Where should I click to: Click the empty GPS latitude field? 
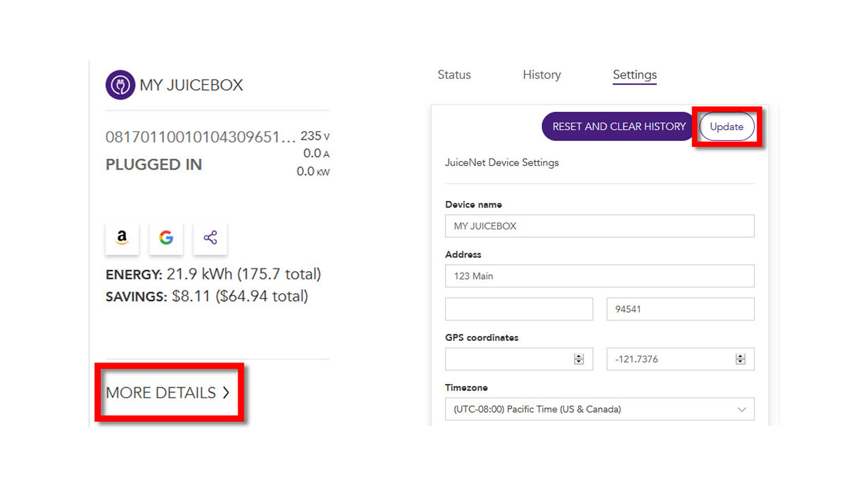[508, 359]
